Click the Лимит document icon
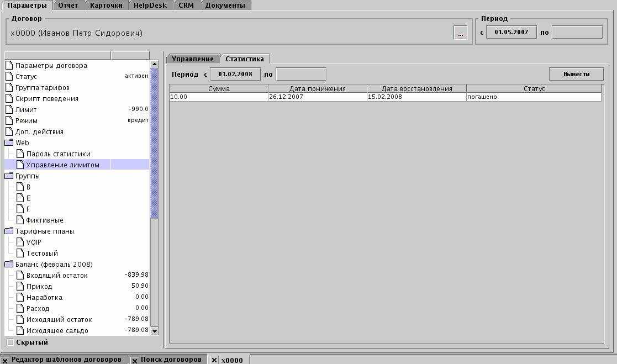 click(x=9, y=109)
